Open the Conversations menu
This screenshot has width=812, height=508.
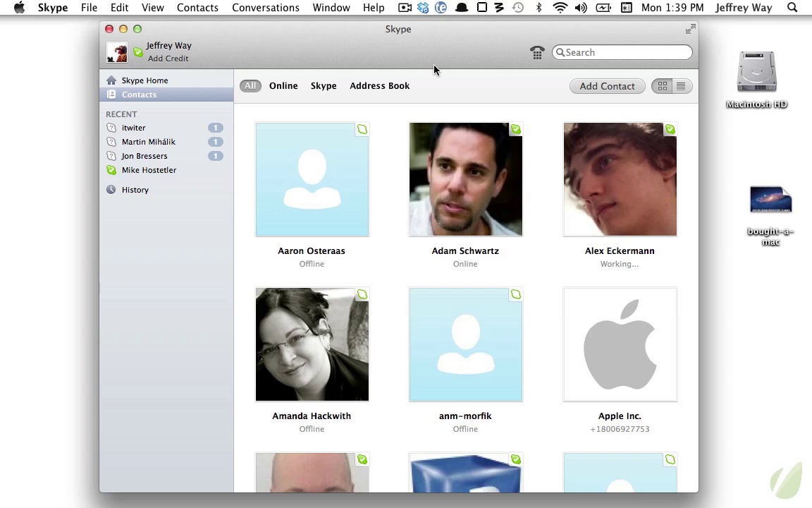pos(266,7)
